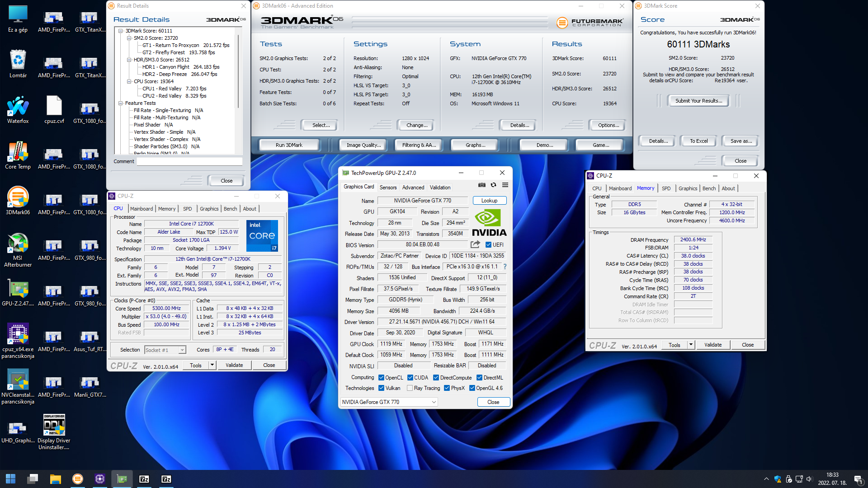This screenshot has height=488, width=868.
Task: Click the Submit Your Results button
Action: [698, 101]
